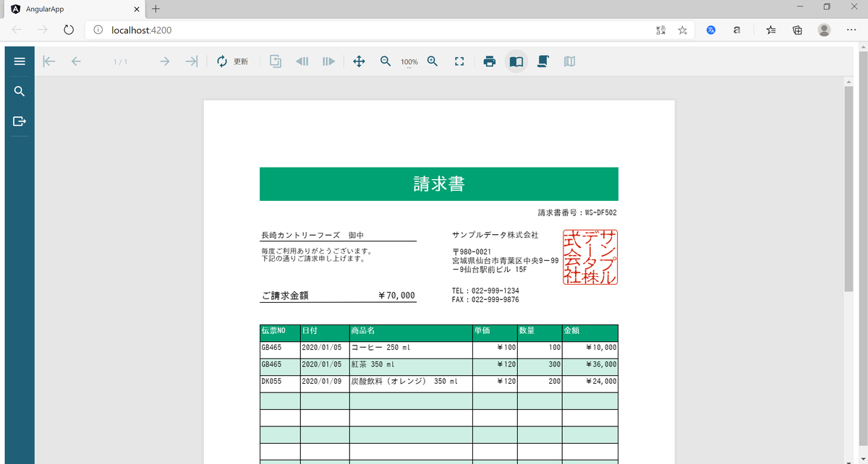Click the localhost:4200 address bar
The height and width of the screenshot is (464, 868).
pos(369,30)
